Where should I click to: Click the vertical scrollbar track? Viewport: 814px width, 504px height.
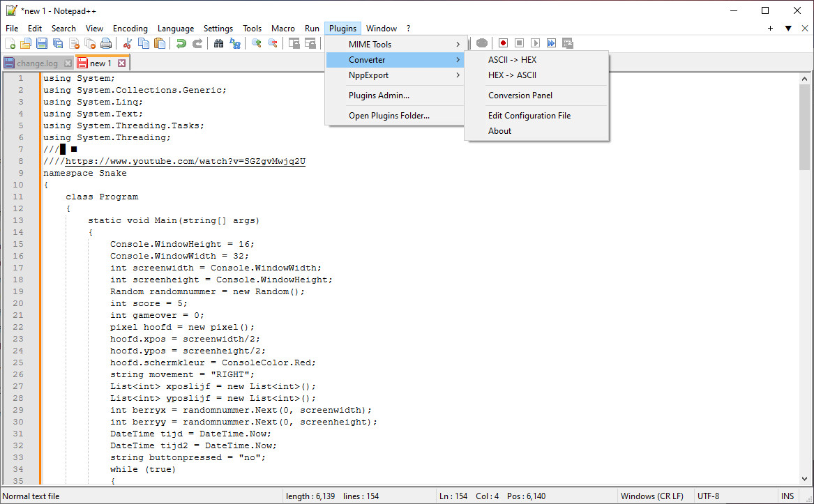pos(806,314)
